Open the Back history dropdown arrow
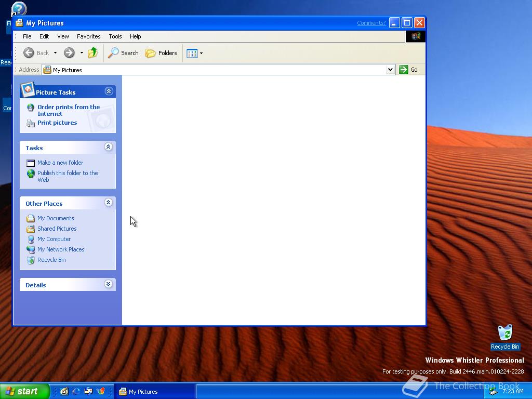Screen dimensions: 532x399 pos(55,53)
